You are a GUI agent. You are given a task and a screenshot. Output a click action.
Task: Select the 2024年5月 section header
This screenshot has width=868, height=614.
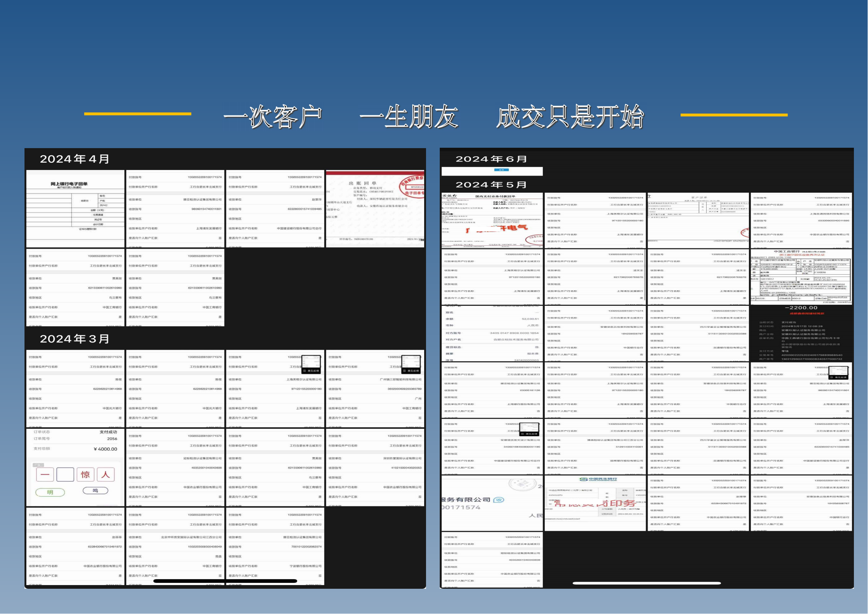(x=491, y=185)
